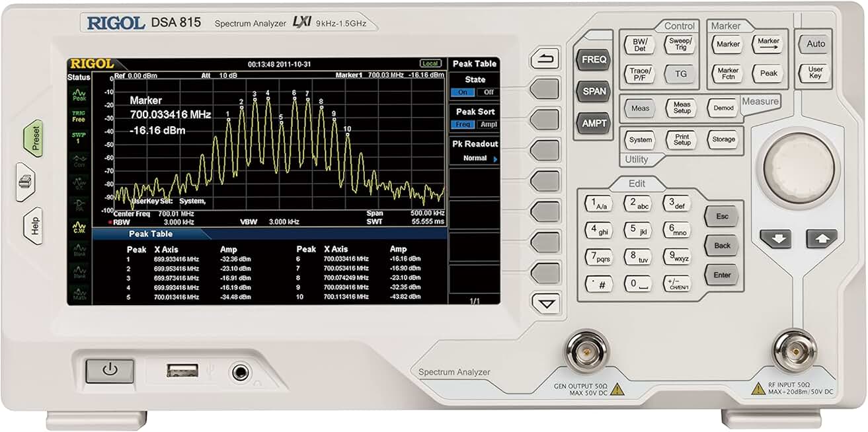Activate the Tracking Generator (TG) key
The image size is (868, 432).
(x=681, y=75)
